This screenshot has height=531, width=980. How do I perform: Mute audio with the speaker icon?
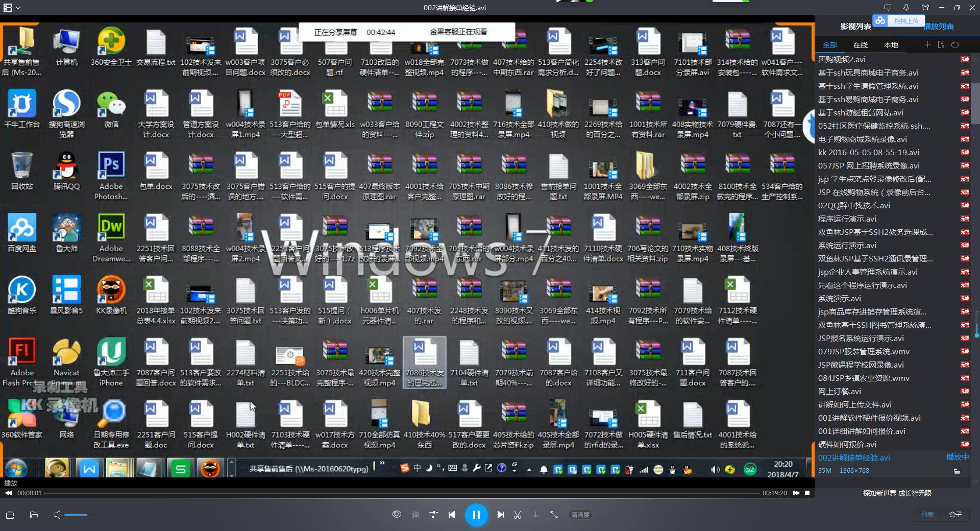pos(57,515)
